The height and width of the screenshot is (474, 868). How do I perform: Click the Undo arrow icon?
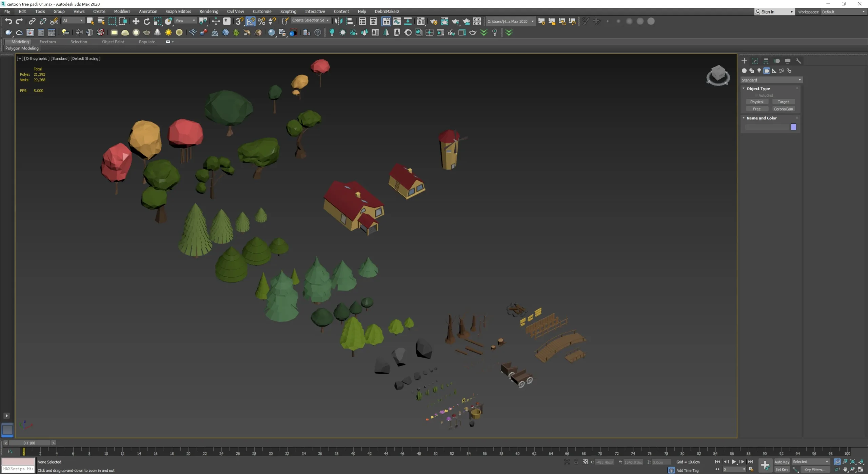coord(8,21)
